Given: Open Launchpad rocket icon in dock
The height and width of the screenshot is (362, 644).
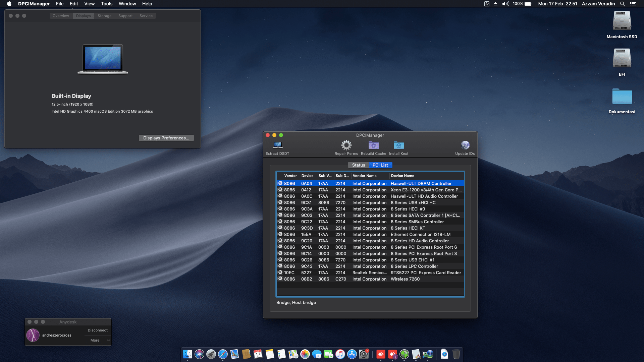Looking at the screenshot, I should click(211, 354).
